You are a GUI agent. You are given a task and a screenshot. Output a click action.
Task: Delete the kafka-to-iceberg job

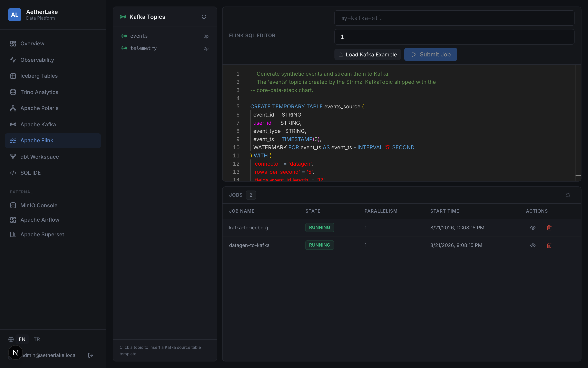[549, 228]
